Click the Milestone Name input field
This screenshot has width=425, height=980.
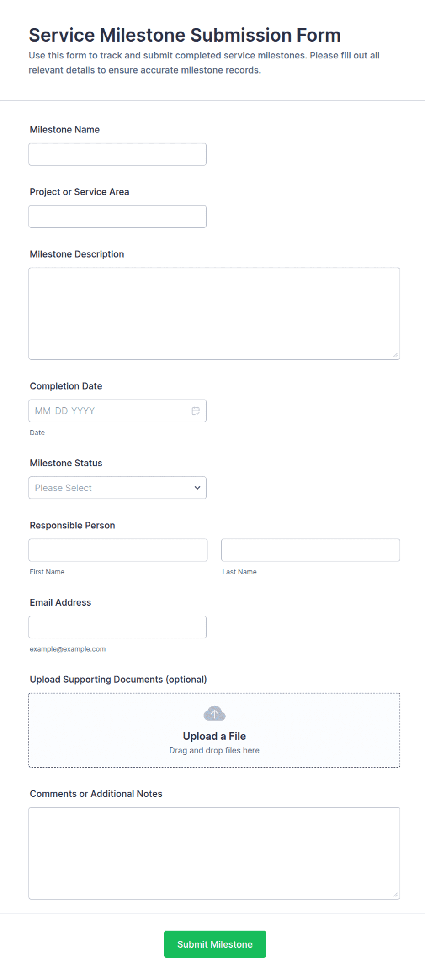[x=117, y=154]
